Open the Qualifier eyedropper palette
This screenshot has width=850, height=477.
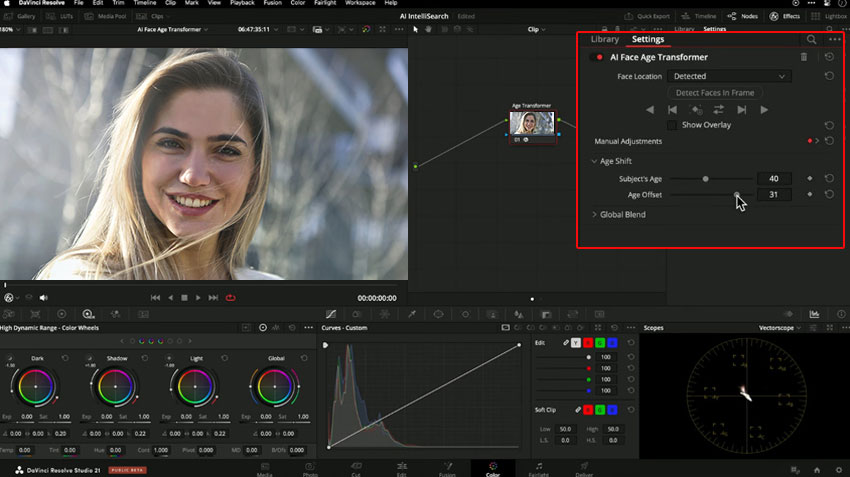tap(412, 314)
